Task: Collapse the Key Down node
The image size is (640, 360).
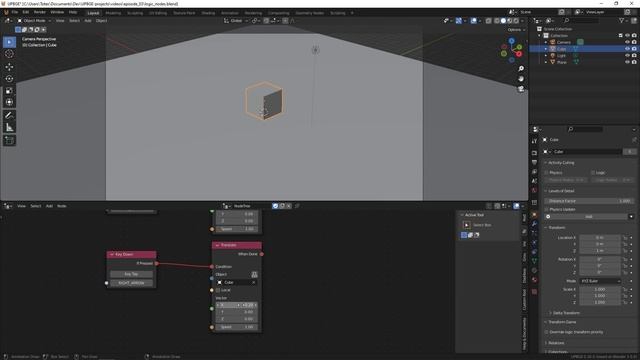Action: coord(111,254)
